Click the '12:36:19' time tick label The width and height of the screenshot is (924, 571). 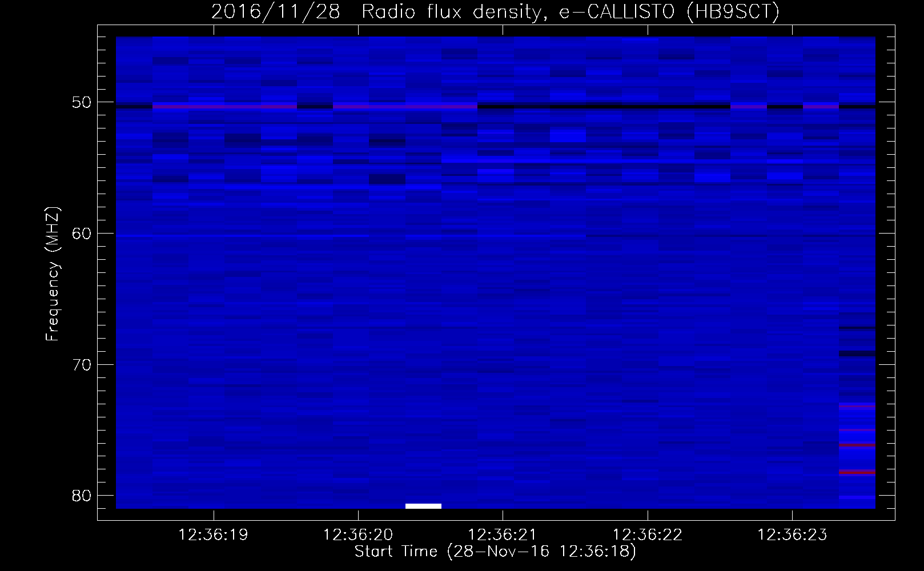(213, 535)
